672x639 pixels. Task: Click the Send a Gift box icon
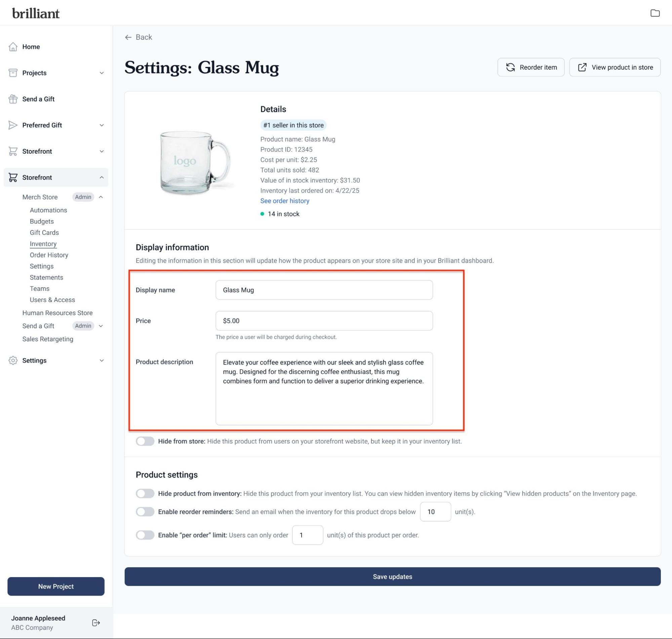13,99
